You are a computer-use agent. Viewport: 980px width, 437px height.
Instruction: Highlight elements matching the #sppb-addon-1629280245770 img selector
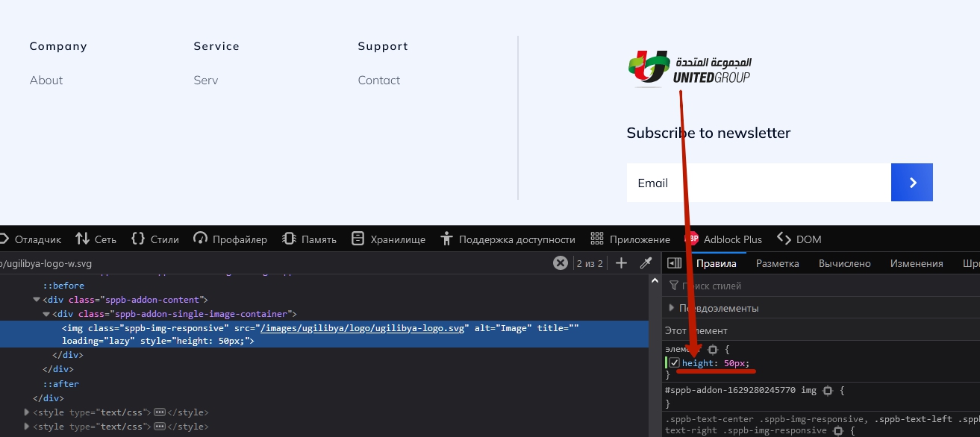click(x=827, y=391)
